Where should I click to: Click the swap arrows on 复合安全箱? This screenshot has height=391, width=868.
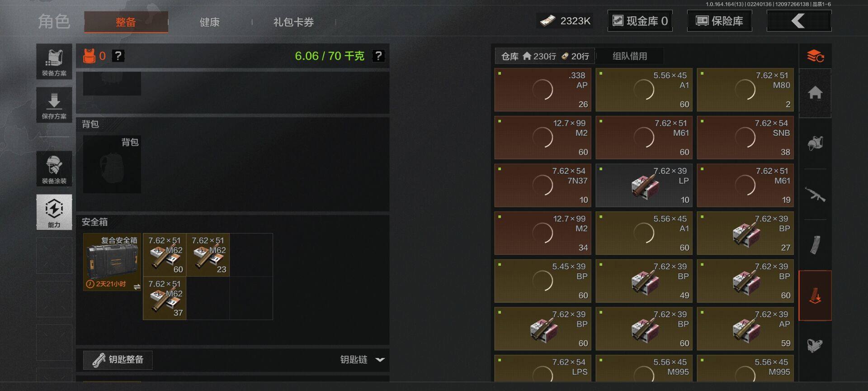pyautogui.click(x=137, y=287)
